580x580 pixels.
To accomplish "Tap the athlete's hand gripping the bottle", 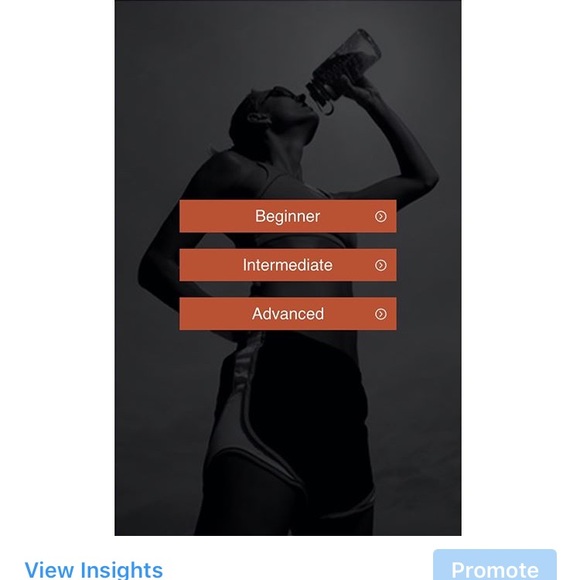I will coord(357,85).
